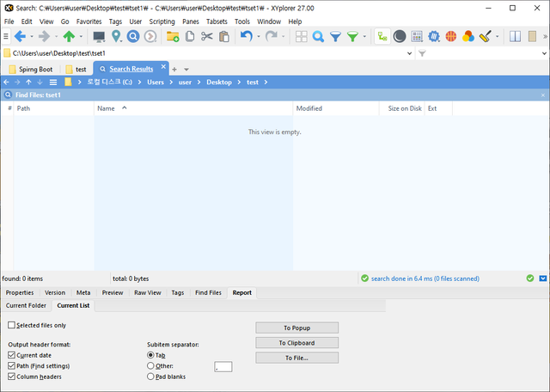Click the 'To File...' button

point(296,358)
